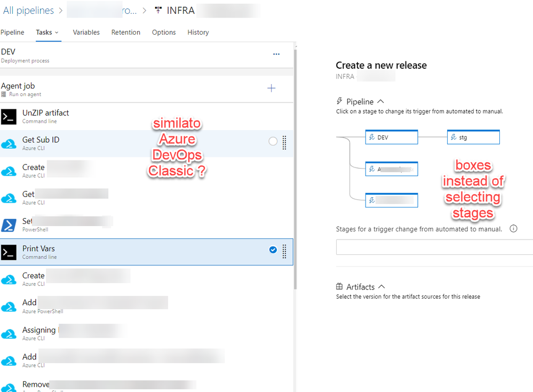Image resolution: width=533 pixels, height=392 pixels.
Task: Select the Get Sub ID Azure CLI icon
Action: click(x=9, y=143)
